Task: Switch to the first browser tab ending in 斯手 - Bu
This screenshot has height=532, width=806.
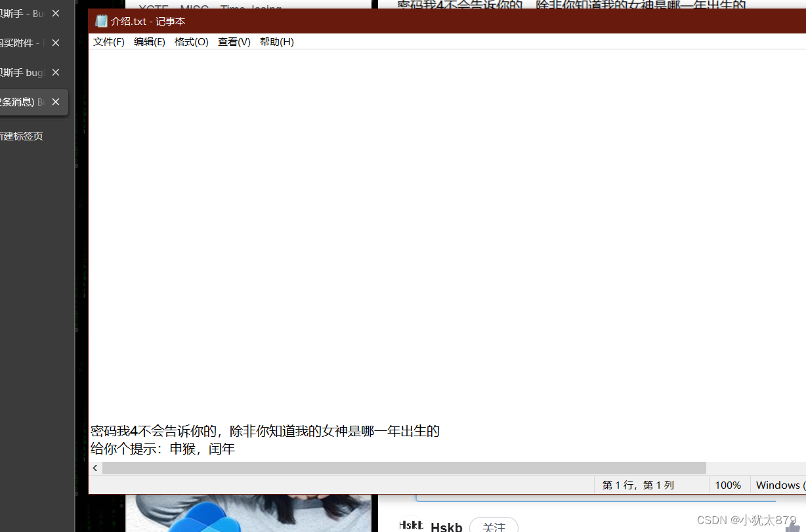Action: [x=23, y=13]
